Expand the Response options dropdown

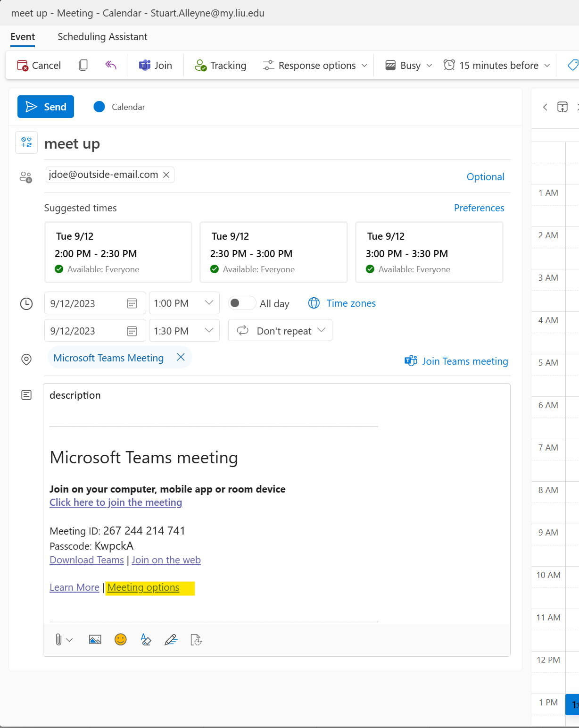[x=315, y=65]
